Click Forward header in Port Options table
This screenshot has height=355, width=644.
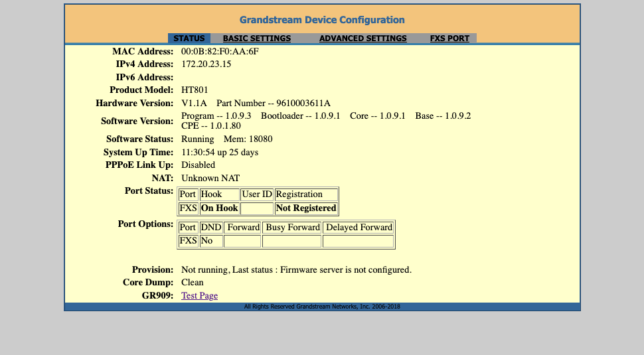click(x=242, y=228)
